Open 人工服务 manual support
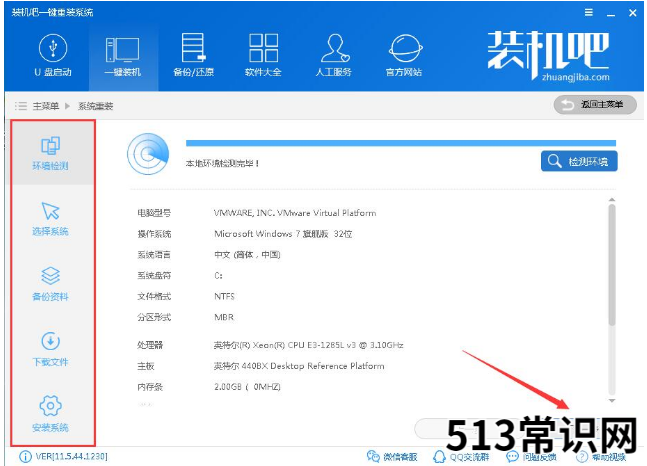647x466 pixels. click(334, 55)
